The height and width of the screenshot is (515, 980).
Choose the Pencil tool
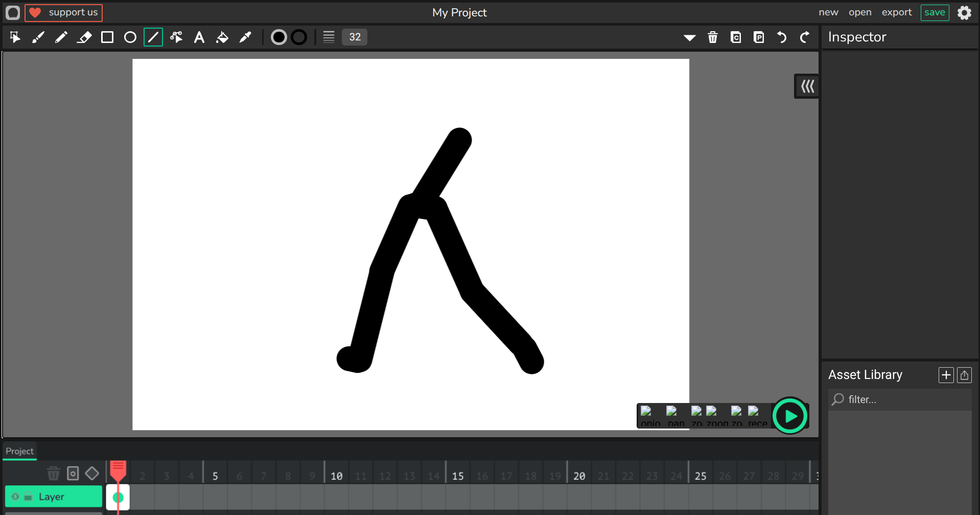(61, 37)
